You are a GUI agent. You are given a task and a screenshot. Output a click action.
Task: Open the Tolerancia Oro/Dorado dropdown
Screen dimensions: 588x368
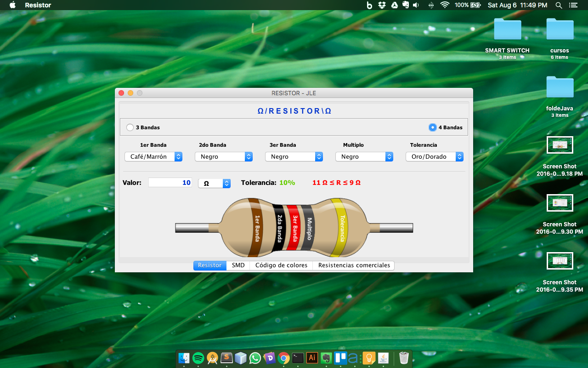435,157
